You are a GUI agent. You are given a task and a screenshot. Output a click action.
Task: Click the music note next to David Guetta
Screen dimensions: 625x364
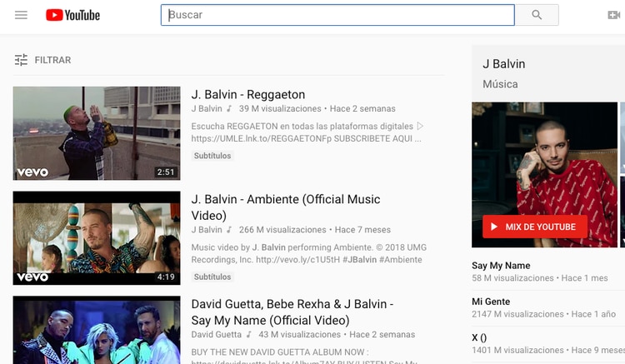pyautogui.click(x=249, y=335)
